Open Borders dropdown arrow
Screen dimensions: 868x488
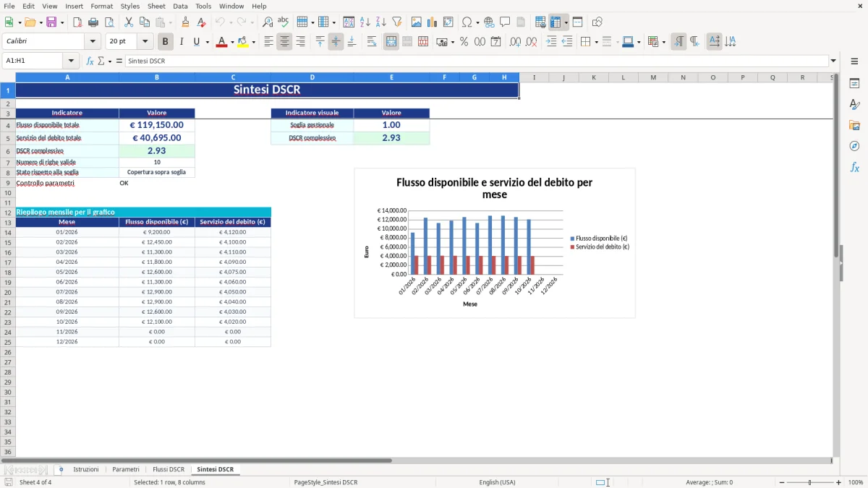pos(596,42)
